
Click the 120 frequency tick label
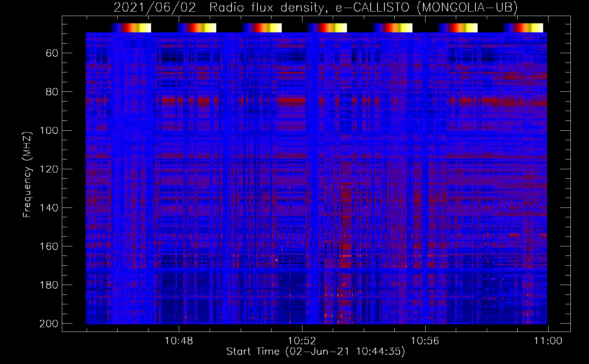point(49,169)
